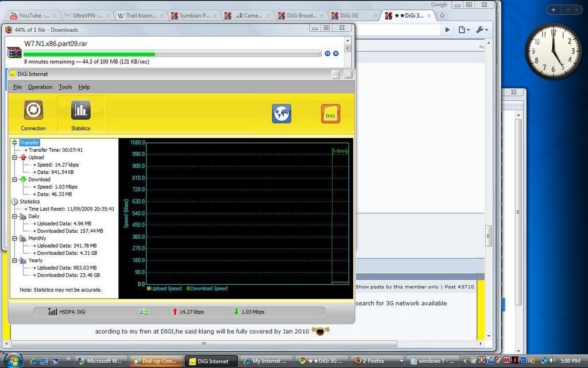Collapse the Download tree node

14,179
